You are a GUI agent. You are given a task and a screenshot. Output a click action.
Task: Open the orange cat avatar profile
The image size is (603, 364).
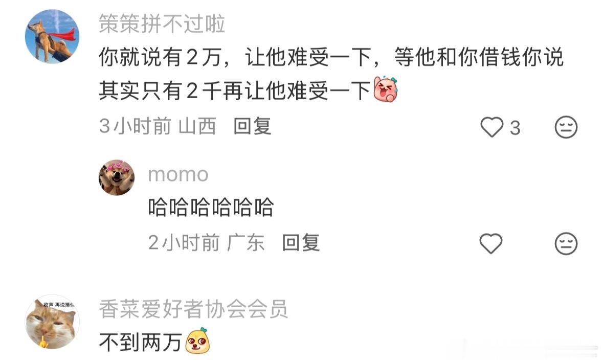click(x=52, y=322)
